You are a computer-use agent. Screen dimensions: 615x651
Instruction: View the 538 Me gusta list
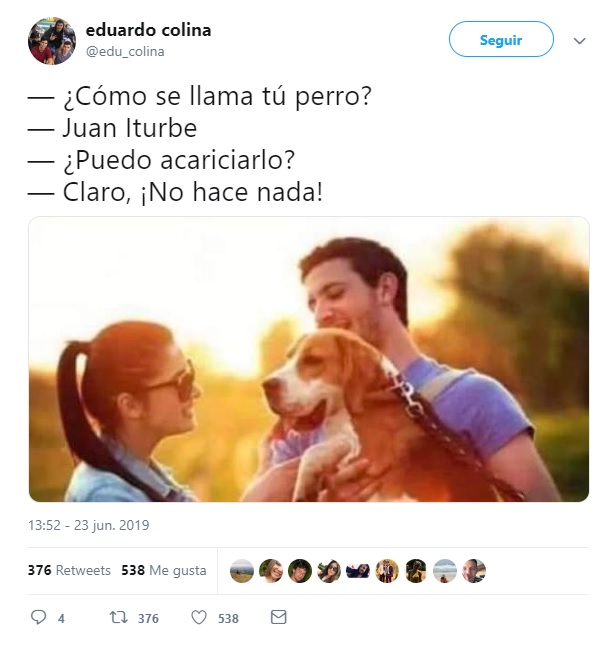click(x=164, y=570)
